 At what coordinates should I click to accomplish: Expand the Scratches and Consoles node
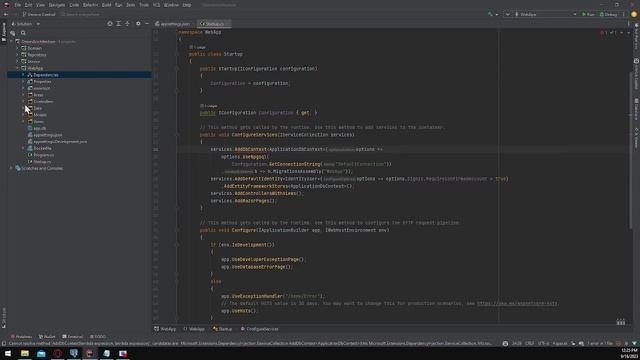coord(11,168)
